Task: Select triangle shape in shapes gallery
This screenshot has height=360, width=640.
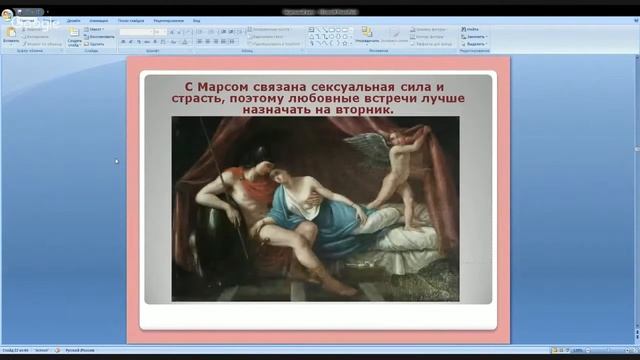Action: coord(311,37)
